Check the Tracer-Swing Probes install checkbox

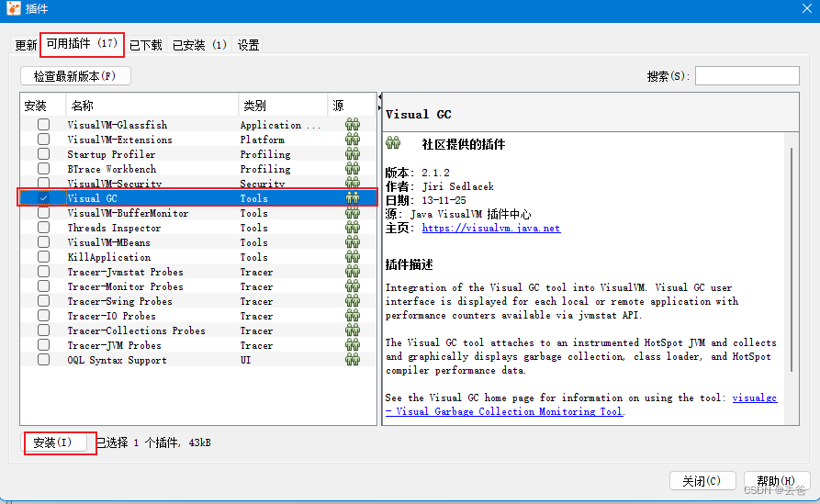(x=43, y=300)
